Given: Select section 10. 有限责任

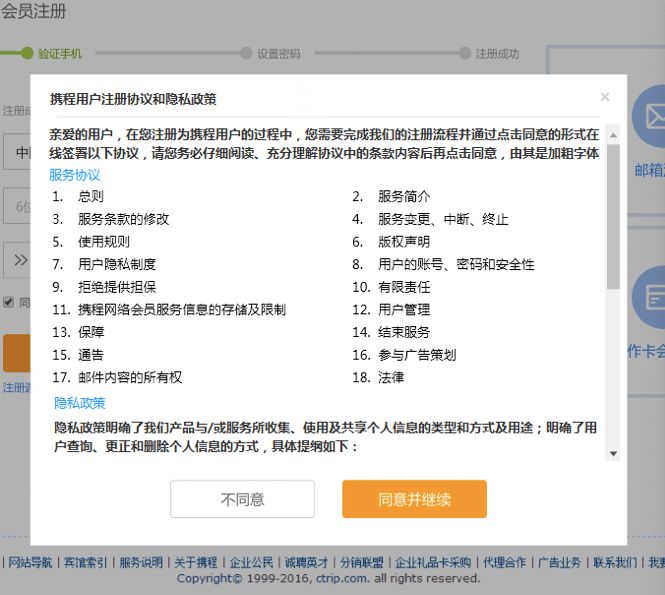Looking at the screenshot, I should [x=391, y=287].
